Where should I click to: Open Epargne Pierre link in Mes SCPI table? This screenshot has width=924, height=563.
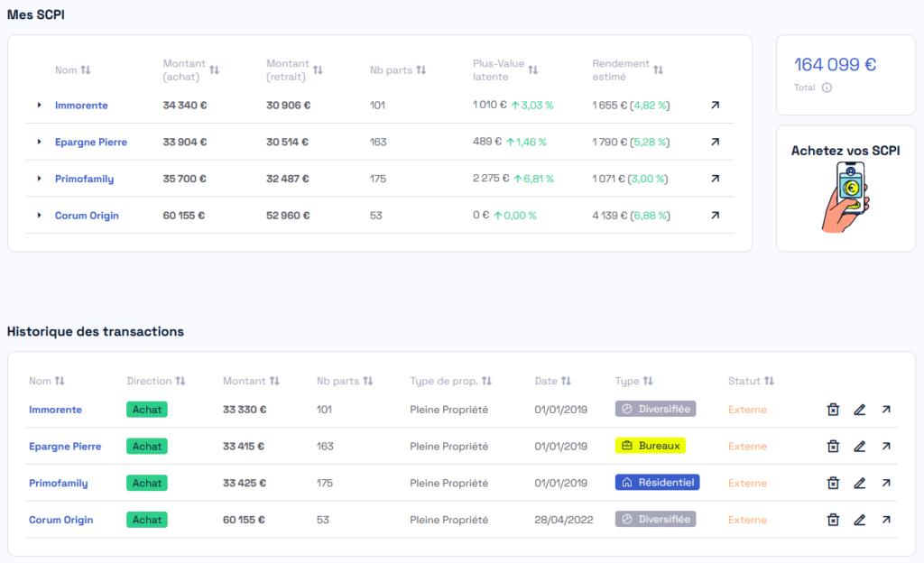[x=91, y=142]
